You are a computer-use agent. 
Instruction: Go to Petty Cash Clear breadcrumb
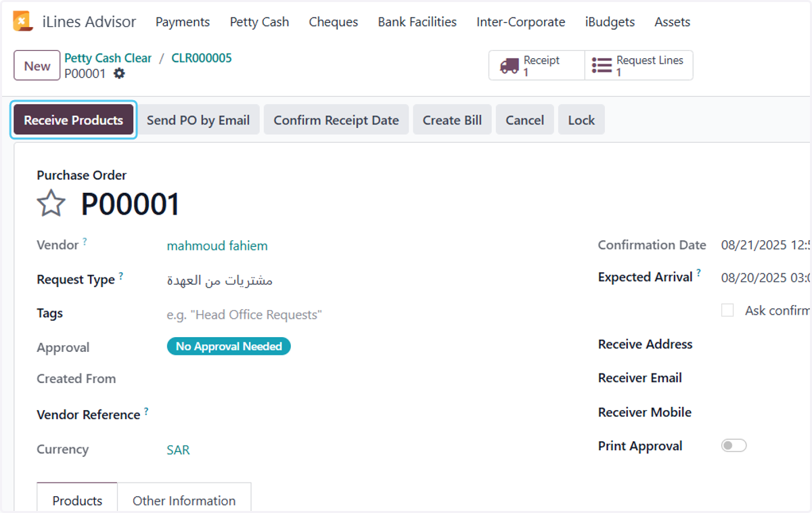tap(108, 58)
